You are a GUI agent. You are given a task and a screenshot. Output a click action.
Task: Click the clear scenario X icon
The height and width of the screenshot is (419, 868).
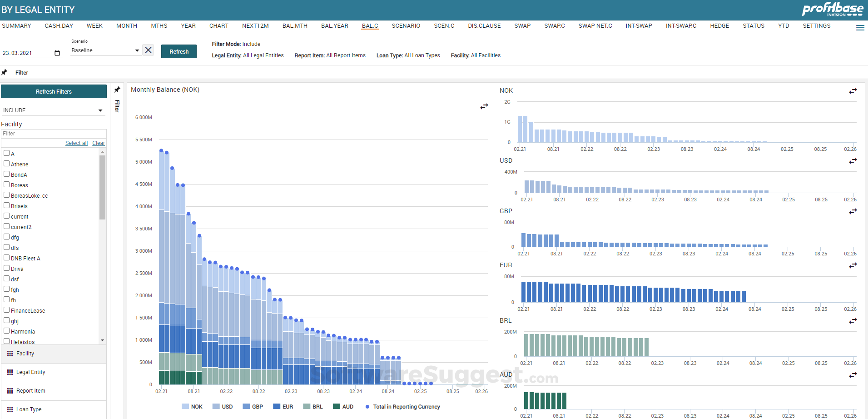coord(148,50)
